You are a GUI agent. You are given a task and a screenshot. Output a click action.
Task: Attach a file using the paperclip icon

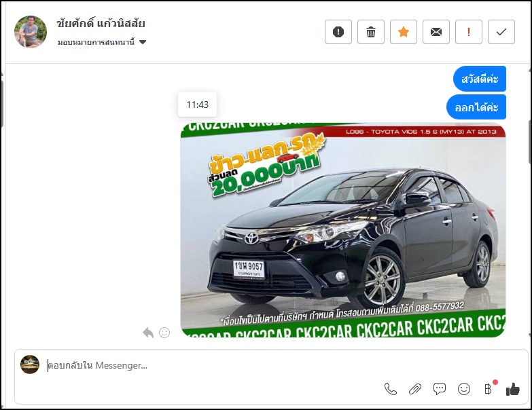click(x=414, y=389)
